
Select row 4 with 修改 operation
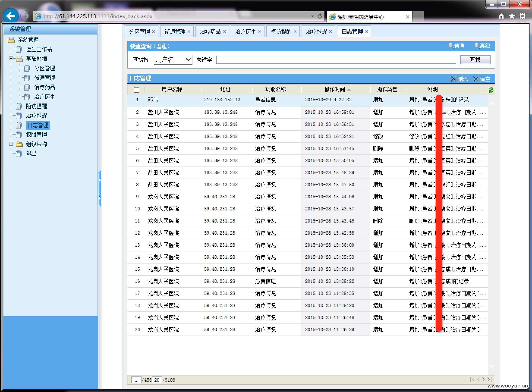click(307, 136)
